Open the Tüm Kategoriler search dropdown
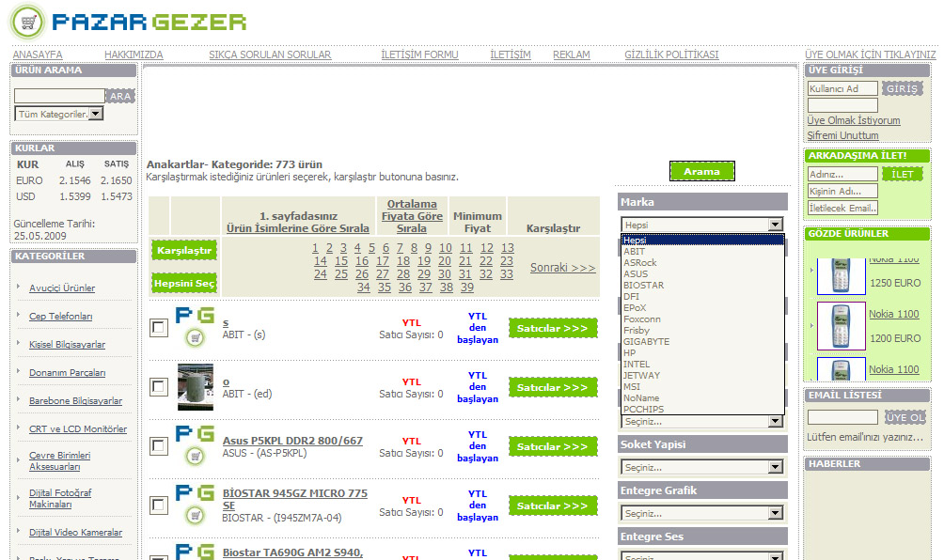944x560 pixels. tap(59, 114)
